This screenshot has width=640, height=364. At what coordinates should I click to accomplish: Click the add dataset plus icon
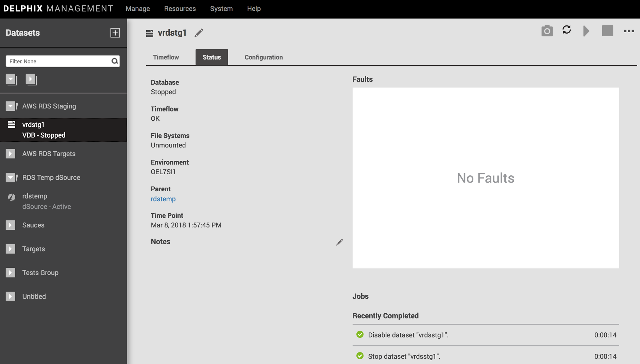[x=115, y=33]
